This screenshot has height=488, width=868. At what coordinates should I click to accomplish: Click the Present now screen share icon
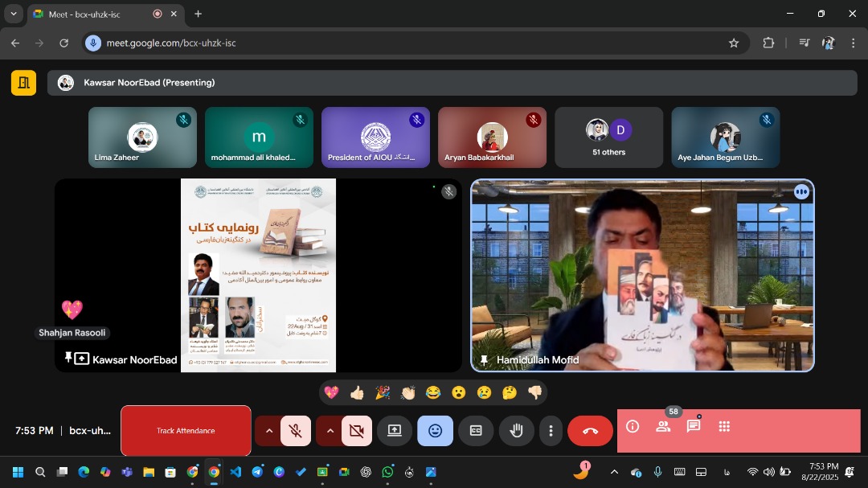point(395,431)
